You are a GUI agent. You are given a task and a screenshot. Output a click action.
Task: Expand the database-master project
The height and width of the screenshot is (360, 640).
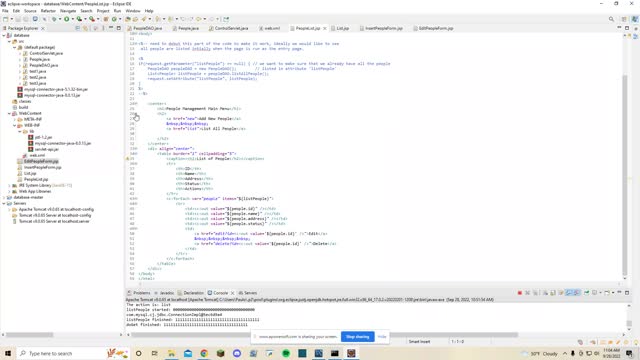tap(4, 198)
